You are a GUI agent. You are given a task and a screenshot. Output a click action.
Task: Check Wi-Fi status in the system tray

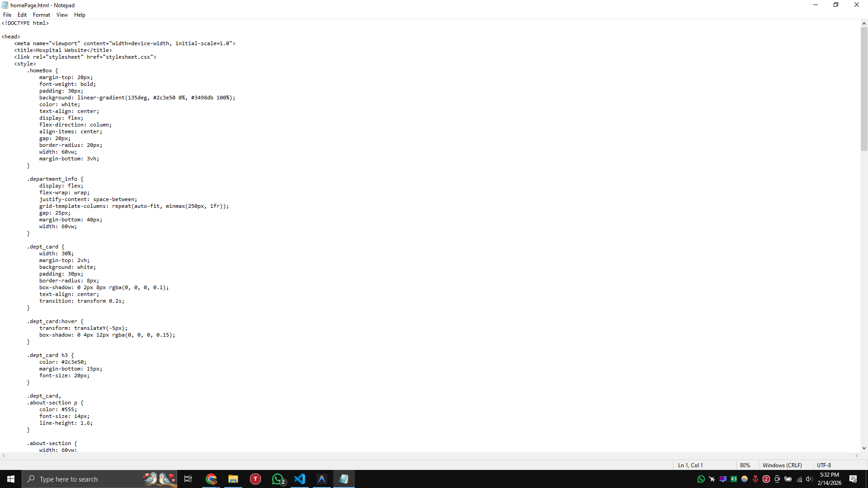(799, 479)
